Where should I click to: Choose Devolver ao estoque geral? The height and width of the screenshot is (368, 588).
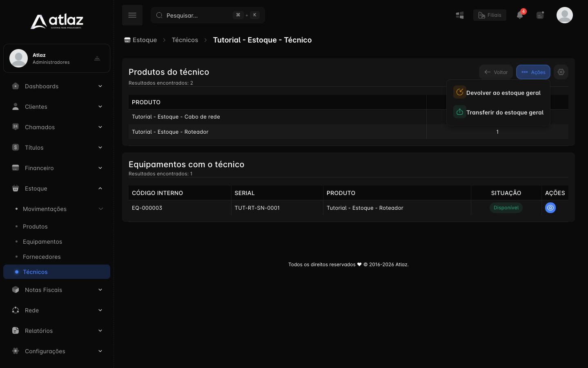[x=498, y=92]
